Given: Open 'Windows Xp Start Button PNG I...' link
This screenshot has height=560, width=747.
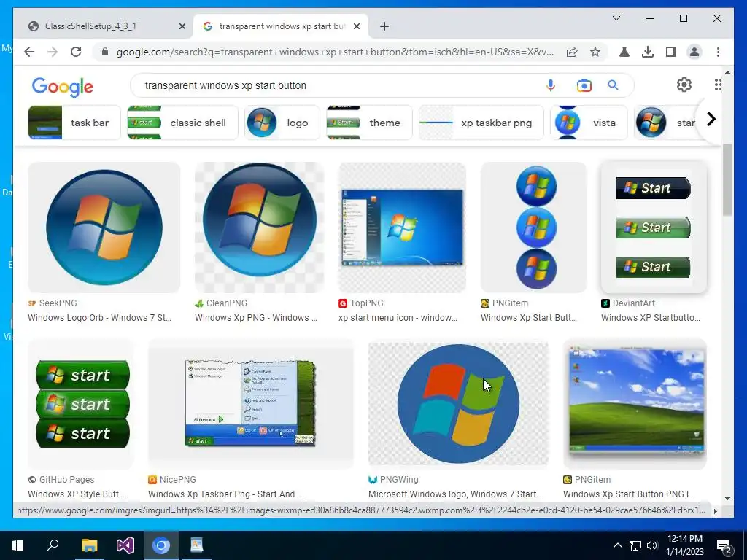Looking at the screenshot, I should click(x=629, y=494).
